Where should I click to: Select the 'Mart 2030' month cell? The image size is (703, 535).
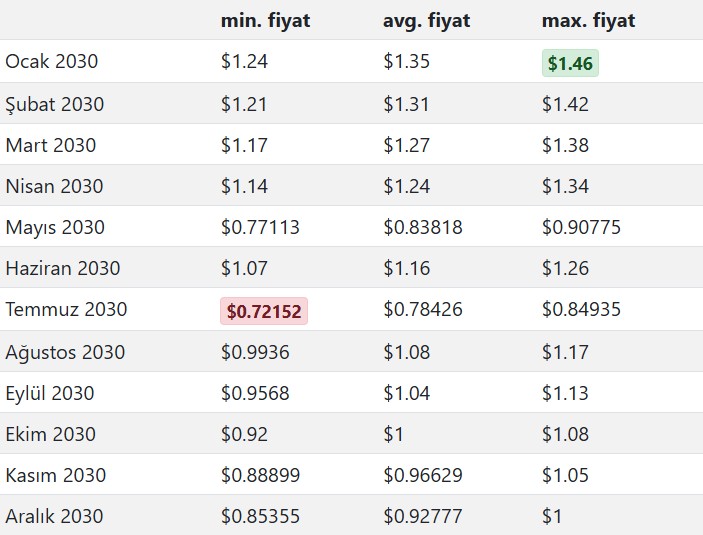point(51,145)
